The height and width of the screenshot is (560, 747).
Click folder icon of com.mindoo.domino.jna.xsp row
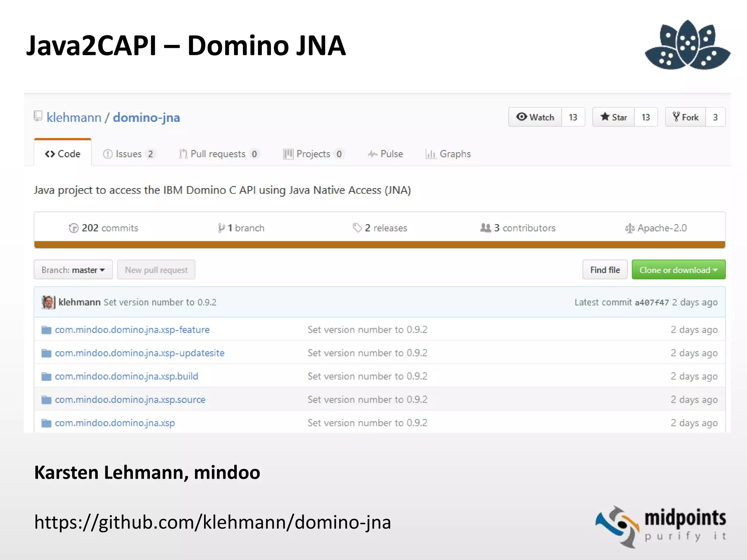(x=46, y=423)
